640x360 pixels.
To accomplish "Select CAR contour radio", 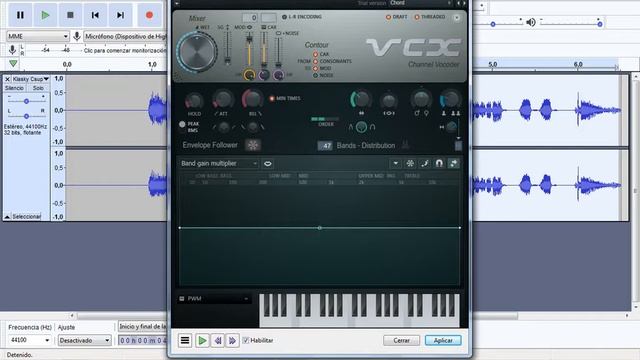I will coord(316,54).
